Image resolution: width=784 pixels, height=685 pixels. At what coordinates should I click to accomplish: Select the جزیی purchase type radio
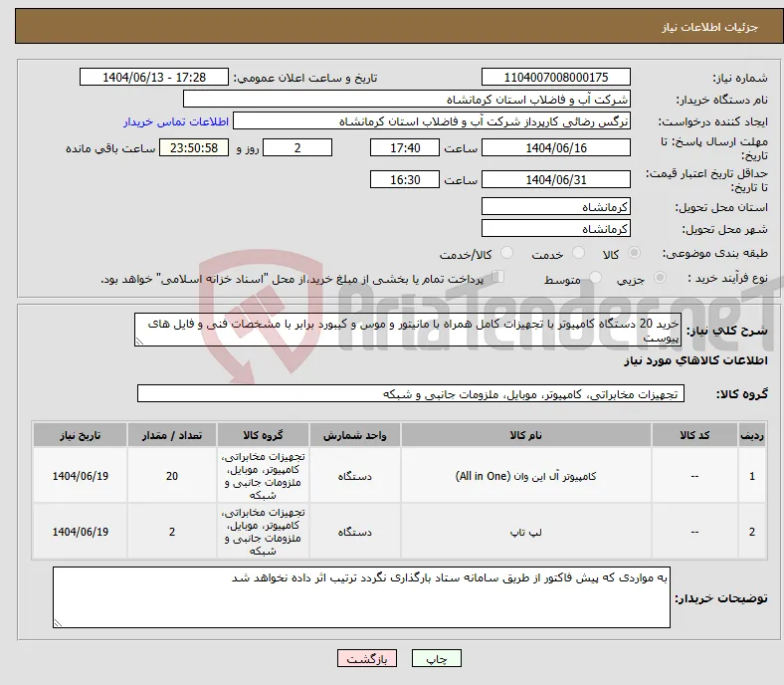coord(660,278)
